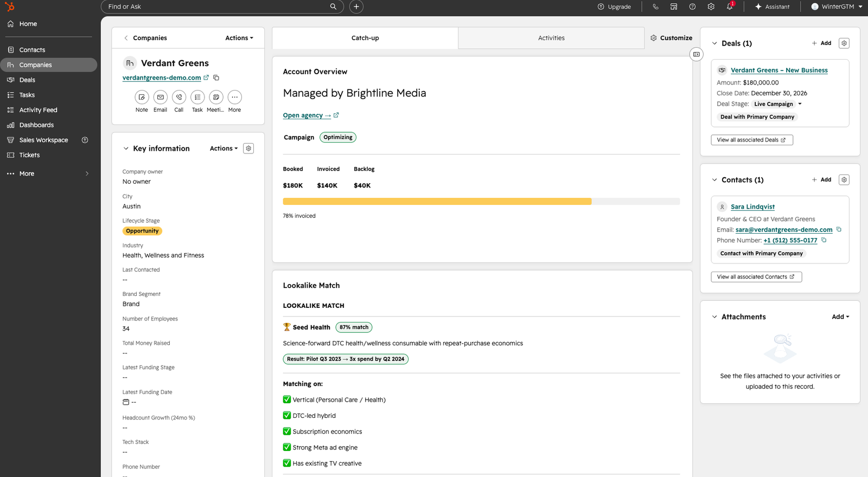This screenshot has height=477, width=868.
Task: Change the Live Campaign deal stage
Action: [x=777, y=104]
